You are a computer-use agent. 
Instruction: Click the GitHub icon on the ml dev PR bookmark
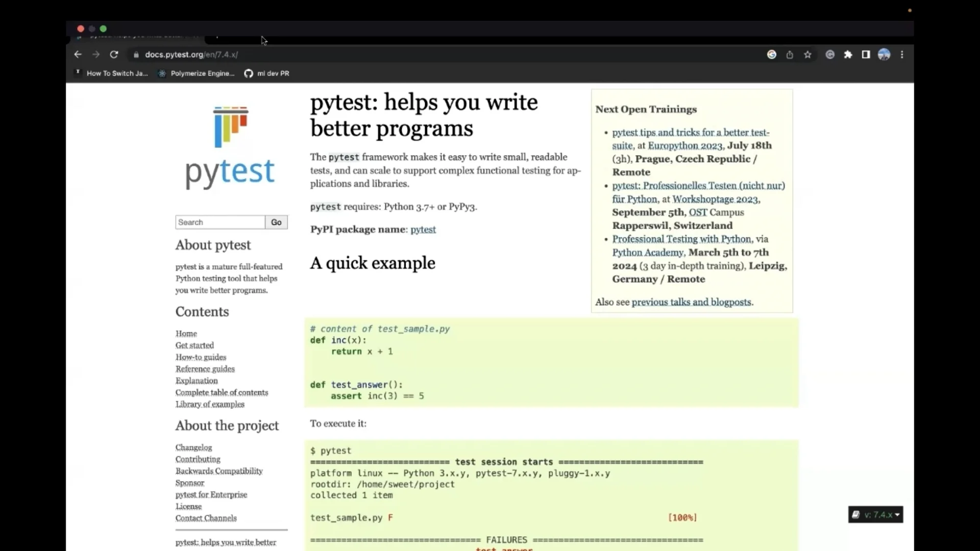click(x=249, y=73)
